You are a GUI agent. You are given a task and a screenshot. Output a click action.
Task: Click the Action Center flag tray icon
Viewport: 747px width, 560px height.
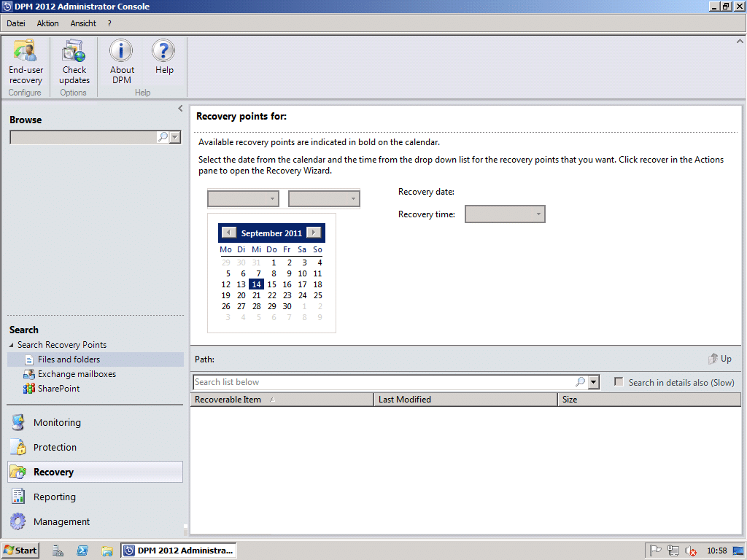pos(656,551)
